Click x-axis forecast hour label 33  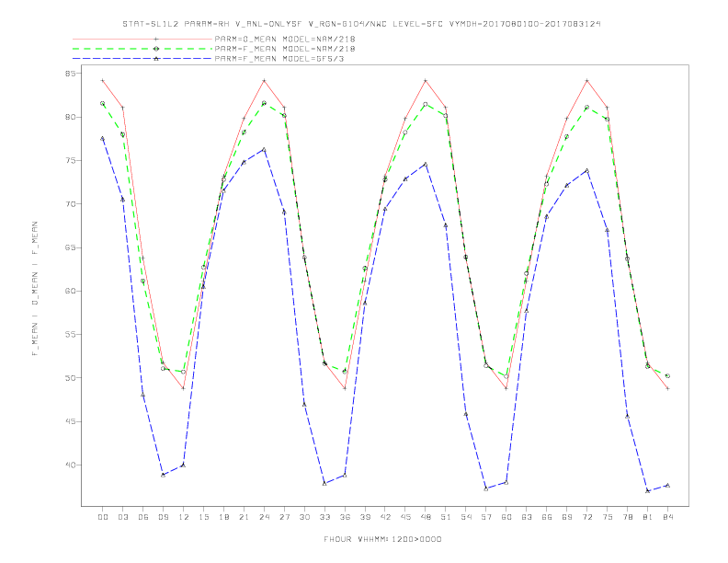[x=324, y=517]
